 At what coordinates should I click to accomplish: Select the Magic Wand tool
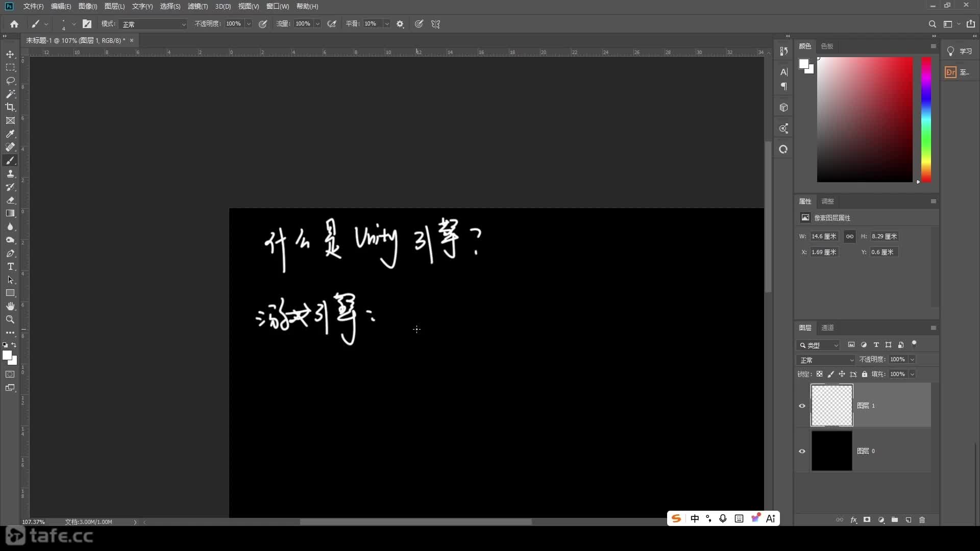pyautogui.click(x=10, y=94)
